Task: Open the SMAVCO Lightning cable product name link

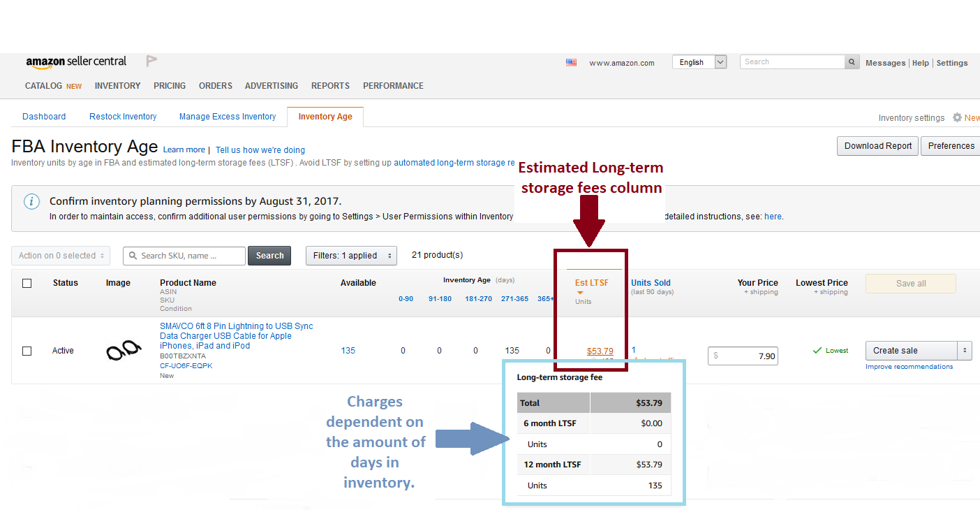Action: tap(237, 336)
